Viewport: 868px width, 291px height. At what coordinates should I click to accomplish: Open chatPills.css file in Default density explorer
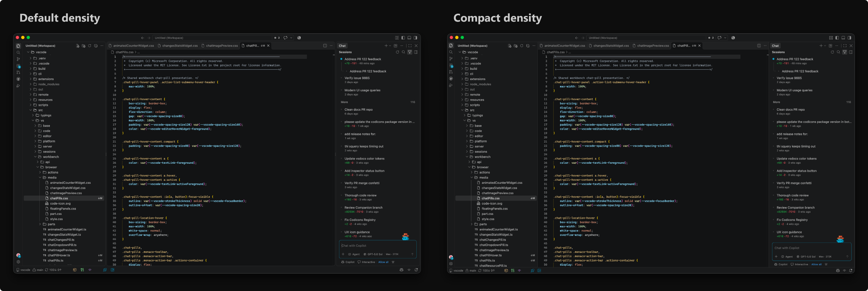point(64,198)
